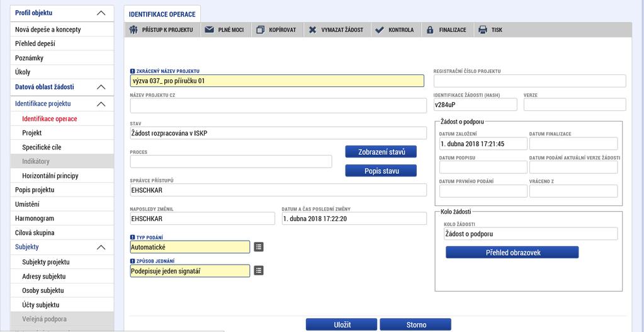The height and width of the screenshot is (332, 644).
Task: Select the Kopírovat copy icon
Action: point(260,30)
